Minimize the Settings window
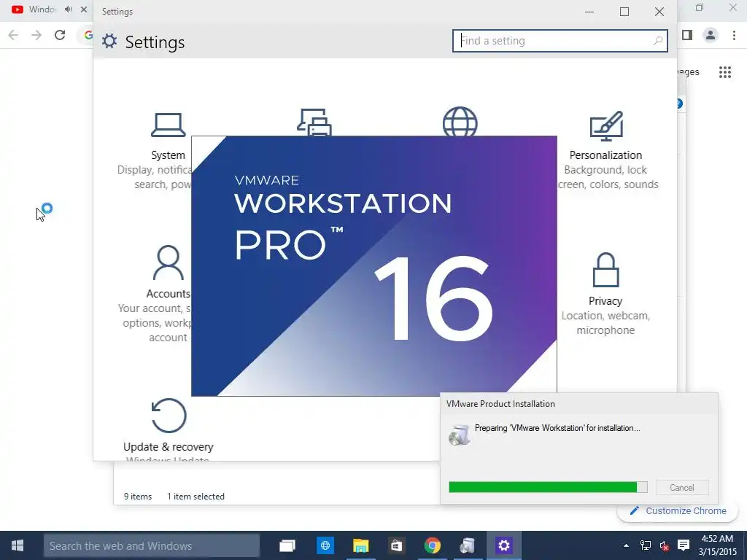Image resolution: width=747 pixels, height=560 pixels. point(589,12)
